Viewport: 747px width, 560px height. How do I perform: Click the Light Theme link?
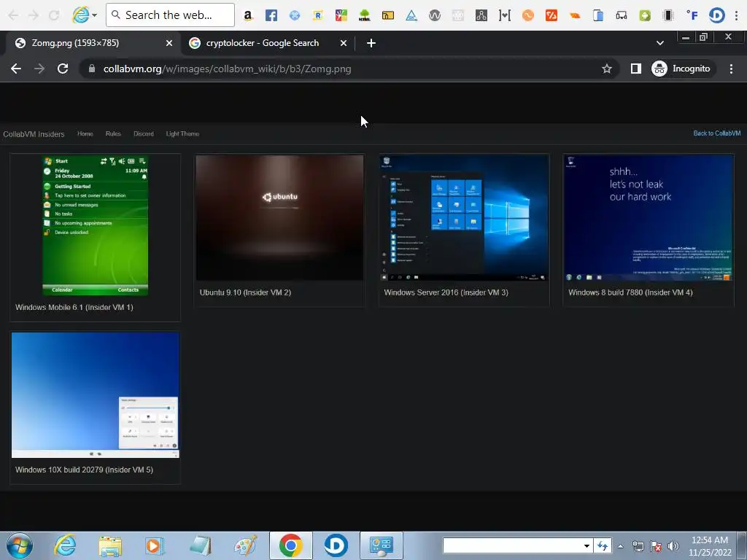(x=182, y=134)
